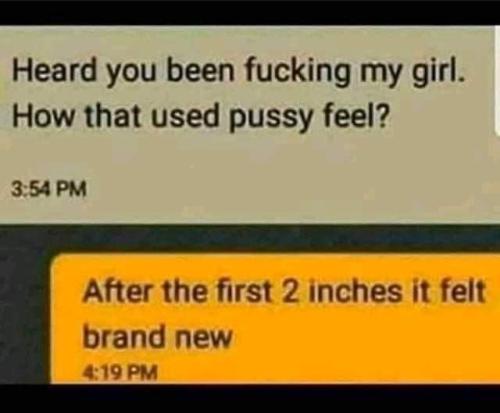Image resolution: width=500 pixels, height=413 pixels.
Task: Click the first line starting "Heard you been"
Action: (238, 72)
